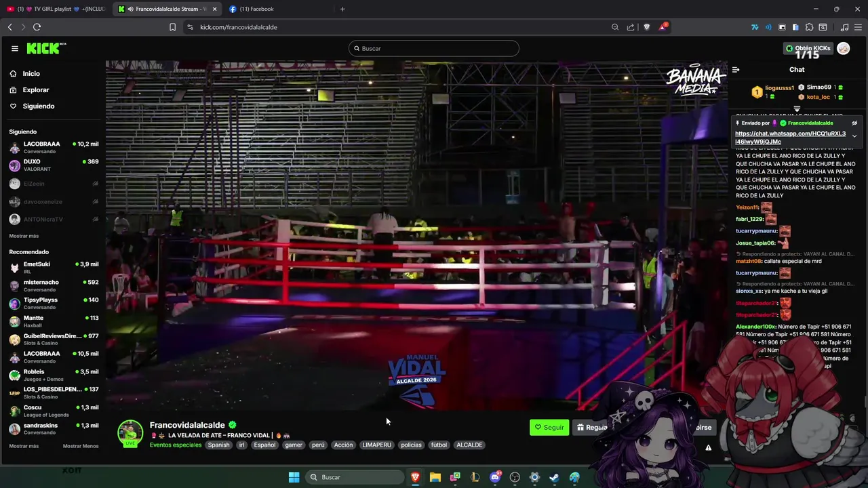Focus the Kick Buscar search field
The height and width of the screenshot is (488, 868).
[434, 48]
